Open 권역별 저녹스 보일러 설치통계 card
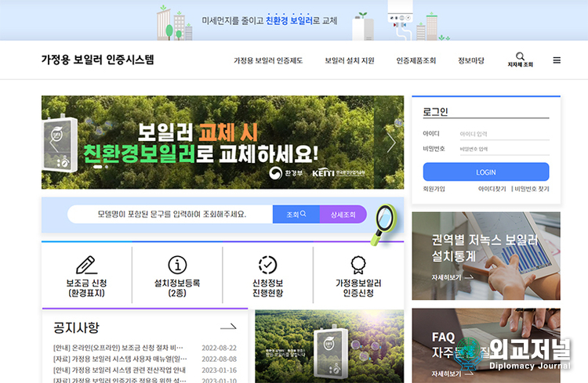This screenshot has height=383, width=588. [486, 256]
